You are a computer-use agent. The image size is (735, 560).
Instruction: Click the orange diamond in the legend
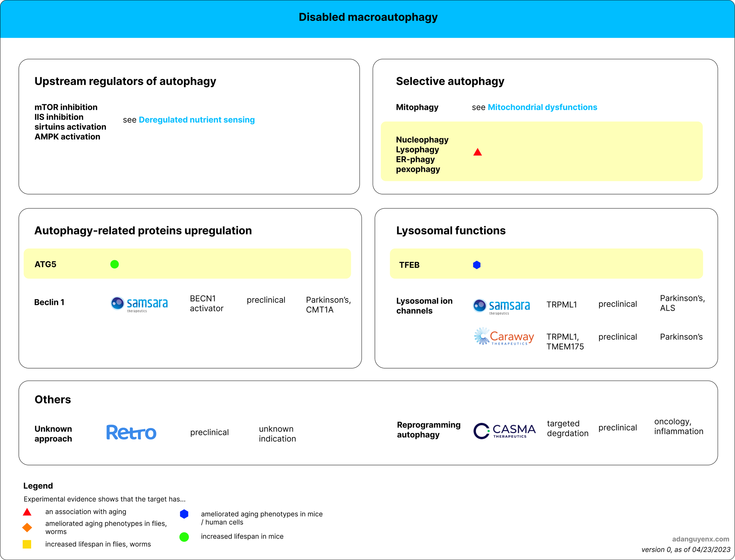[x=27, y=527]
